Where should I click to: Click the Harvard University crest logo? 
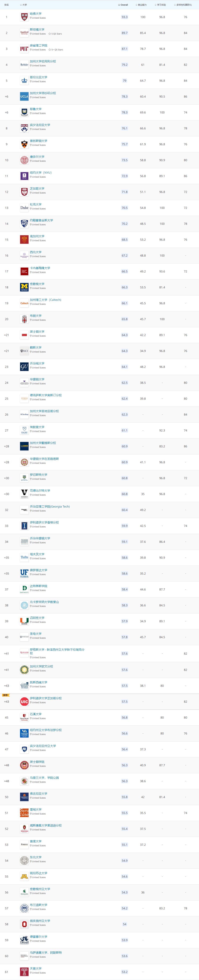24,17
